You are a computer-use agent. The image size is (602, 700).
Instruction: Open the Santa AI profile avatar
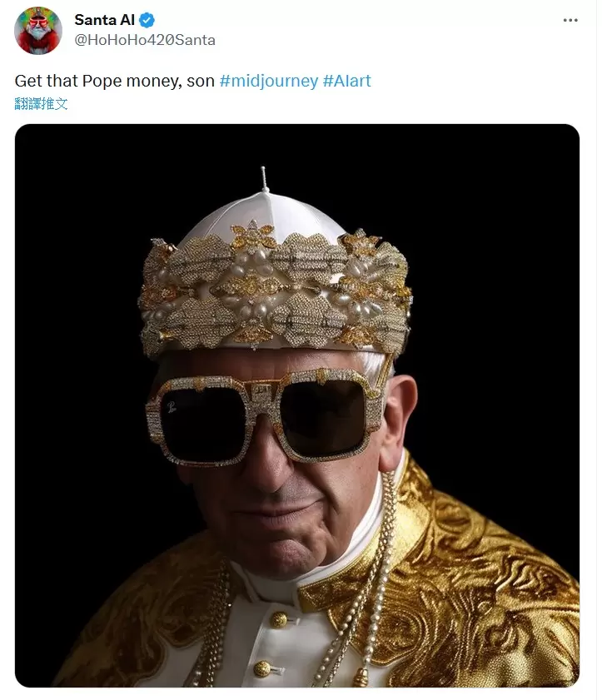tap(37, 30)
